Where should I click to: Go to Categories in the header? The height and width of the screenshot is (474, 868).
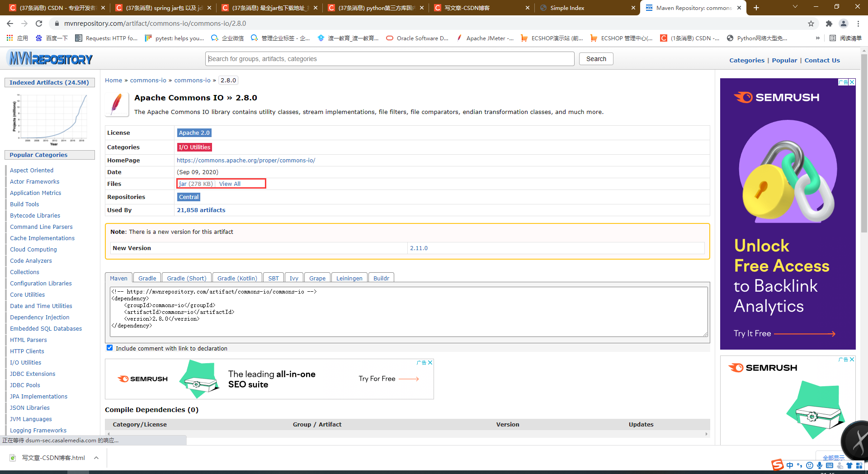click(747, 60)
